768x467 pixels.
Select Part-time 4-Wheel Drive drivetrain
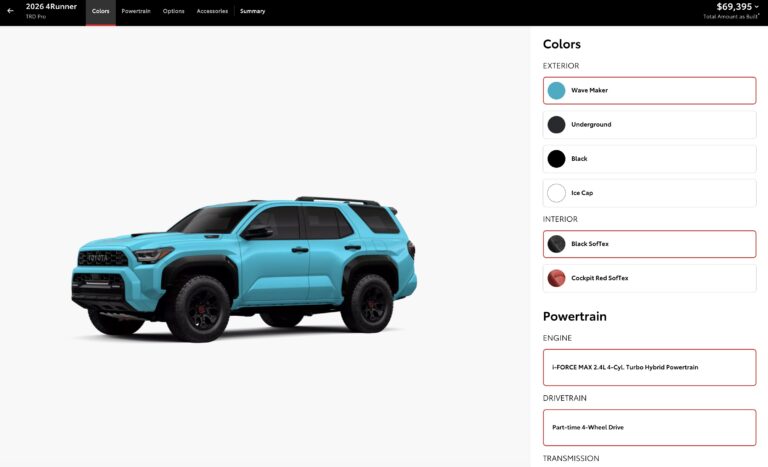pyautogui.click(x=649, y=427)
